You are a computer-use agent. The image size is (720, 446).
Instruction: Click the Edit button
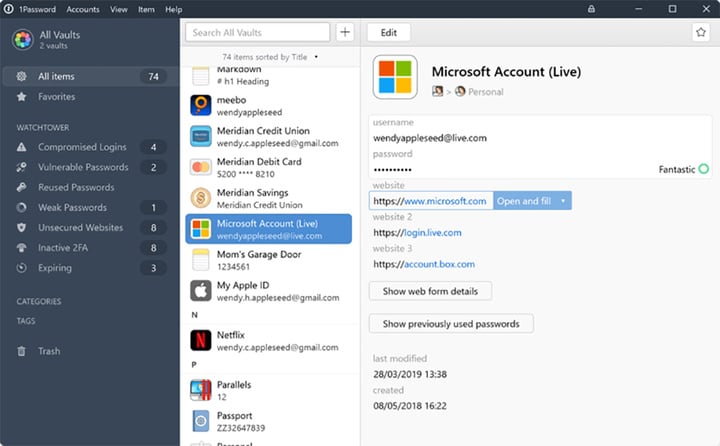(x=388, y=32)
